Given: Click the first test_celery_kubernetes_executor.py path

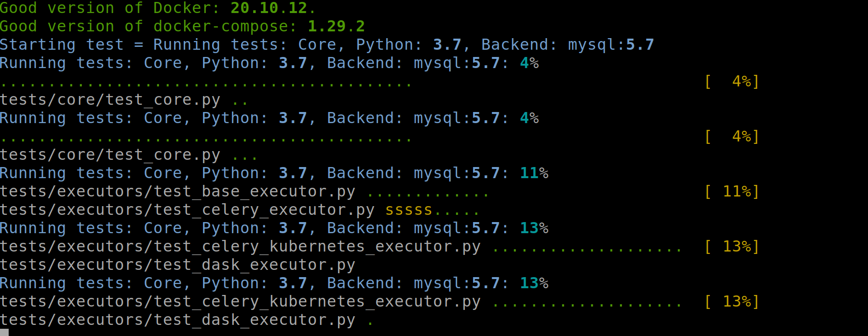Looking at the screenshot, I should point(240,246).
